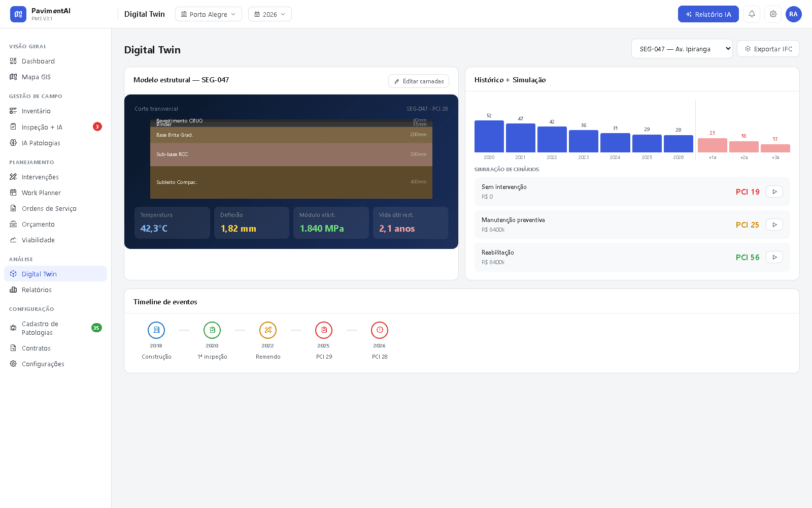Click the +3a forecast bar with value 13

pyautogui.click(x=775, y=148)
